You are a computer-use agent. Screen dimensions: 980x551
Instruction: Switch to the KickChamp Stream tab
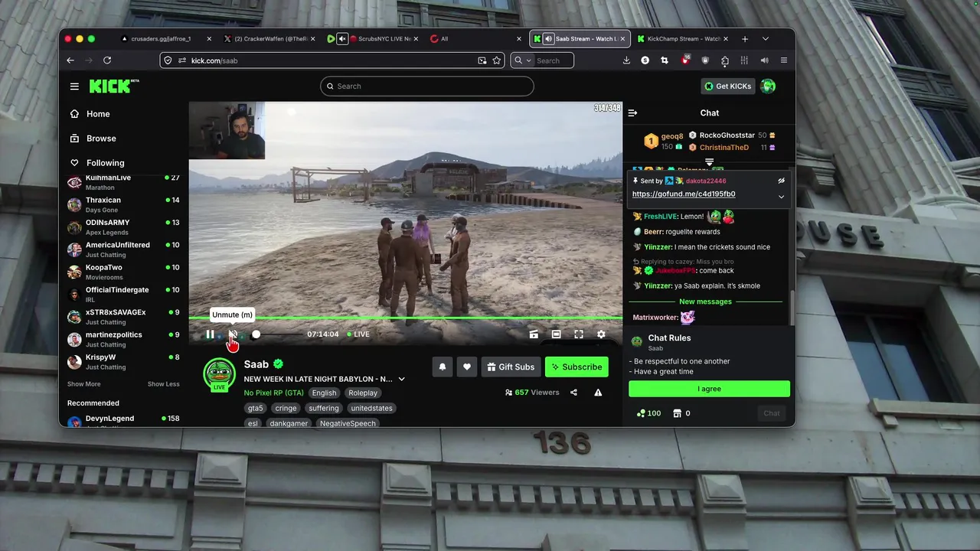(681, 39)
